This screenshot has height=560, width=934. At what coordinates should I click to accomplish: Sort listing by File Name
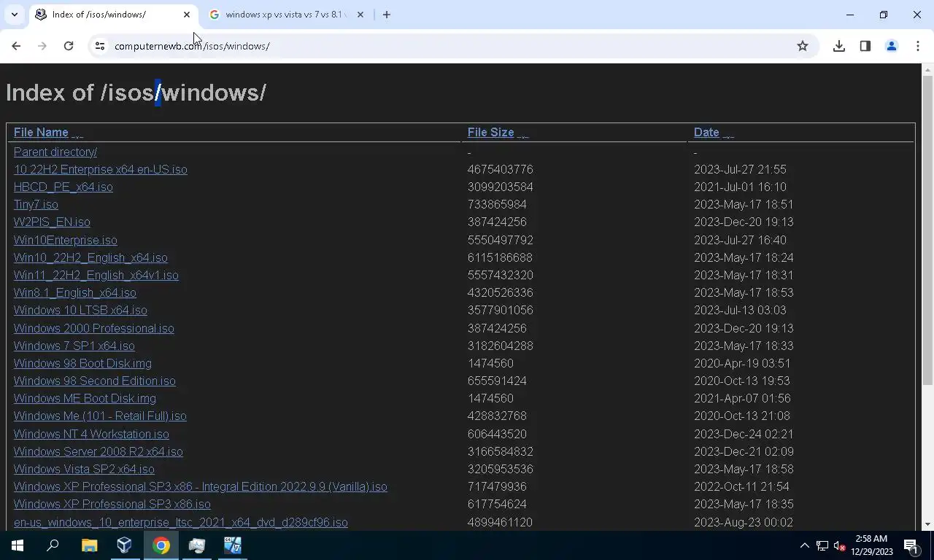point(41,132)
